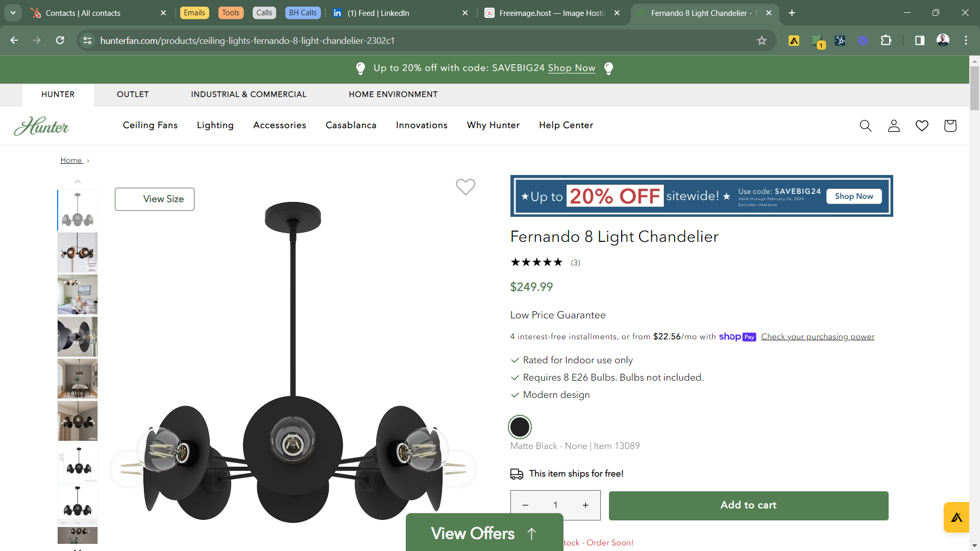Open the shopping cart icon
The image size is (980, 551).
pos(950,126)
